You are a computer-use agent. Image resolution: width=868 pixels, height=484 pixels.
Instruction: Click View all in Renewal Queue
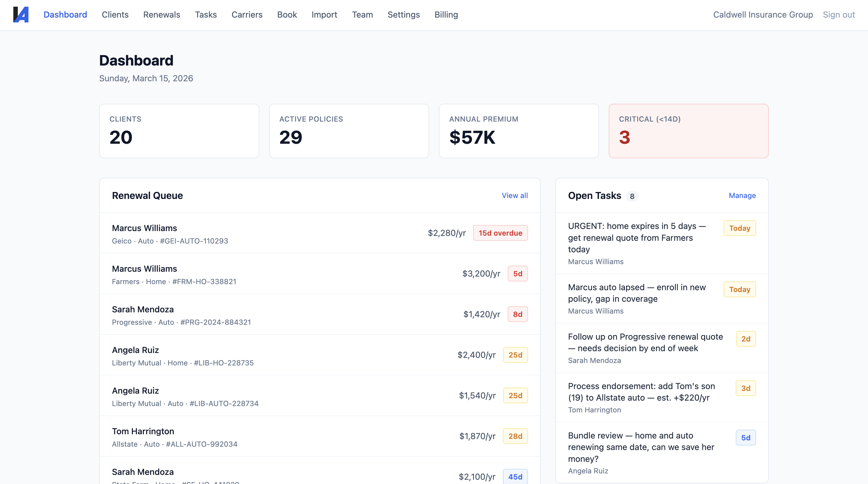(514, 195)
